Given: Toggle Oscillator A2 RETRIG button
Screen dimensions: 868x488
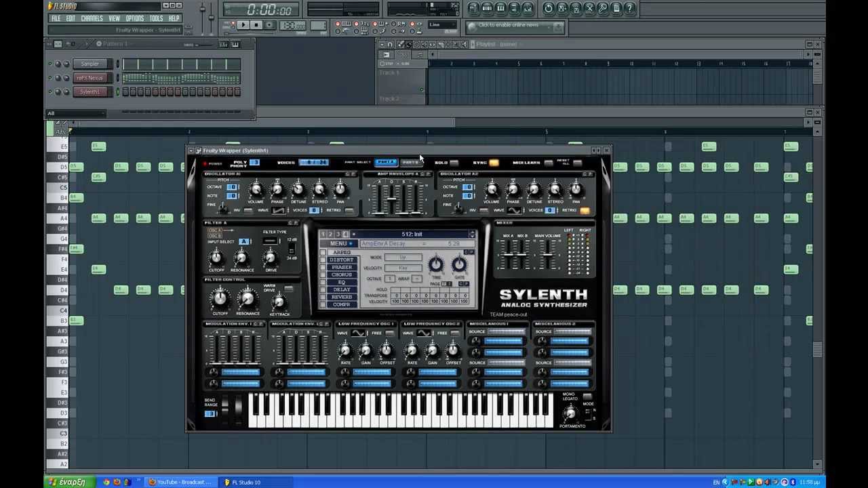Looking at the screenshot, I should coord(585,211).
